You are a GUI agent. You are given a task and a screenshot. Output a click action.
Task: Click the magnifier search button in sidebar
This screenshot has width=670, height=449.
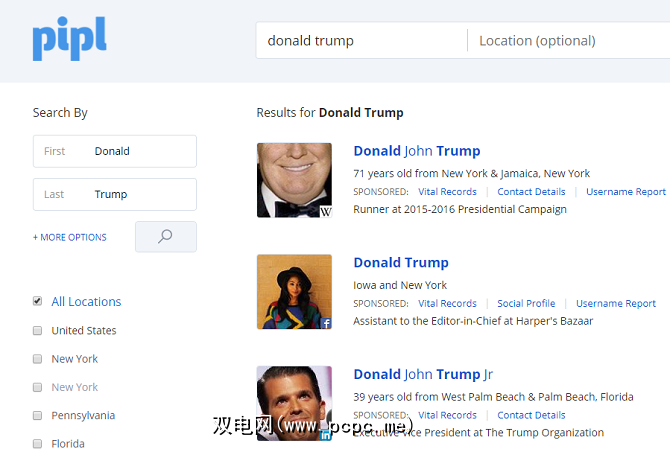[166, 237]
